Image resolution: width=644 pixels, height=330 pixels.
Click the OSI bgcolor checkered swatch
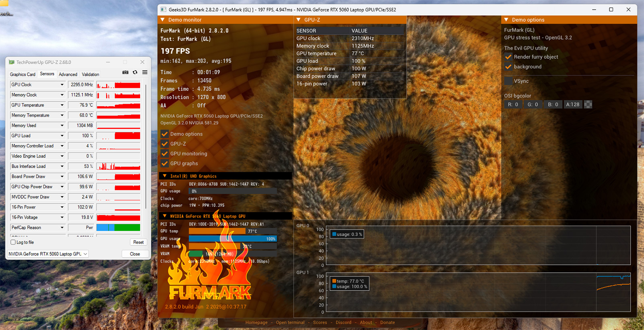(x=588, y=104)
